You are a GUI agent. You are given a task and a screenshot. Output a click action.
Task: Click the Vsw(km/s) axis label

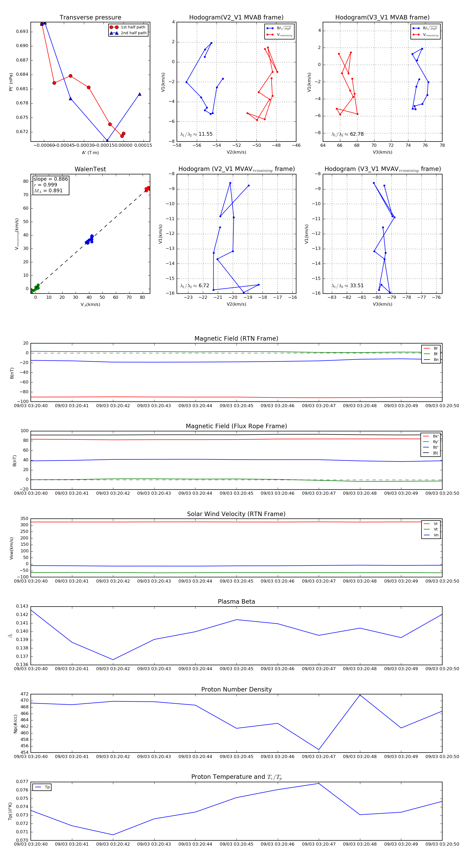coord(12,548)
